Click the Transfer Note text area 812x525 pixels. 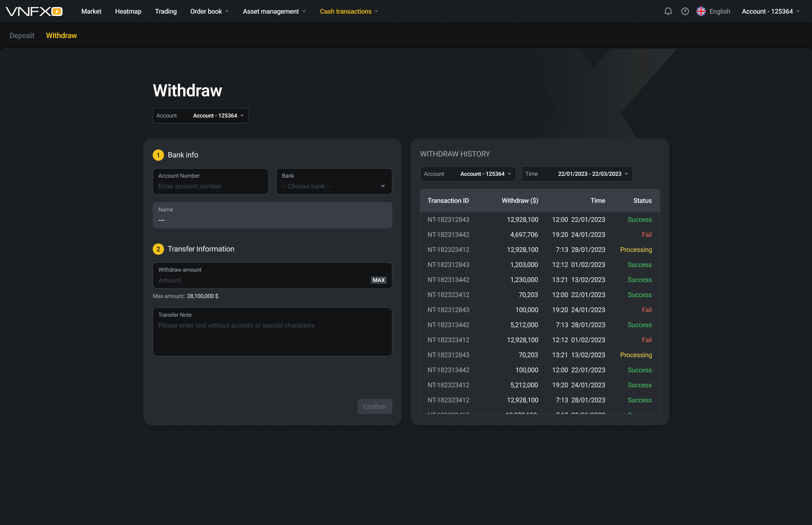pos(272,332)
